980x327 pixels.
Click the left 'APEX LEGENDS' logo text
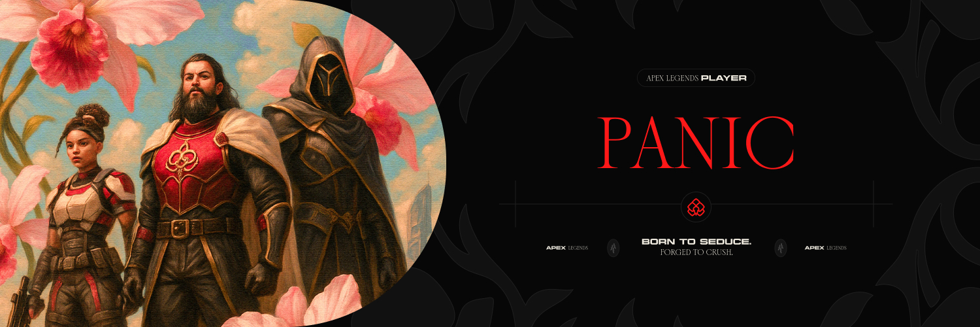click(x=567, y=248)
